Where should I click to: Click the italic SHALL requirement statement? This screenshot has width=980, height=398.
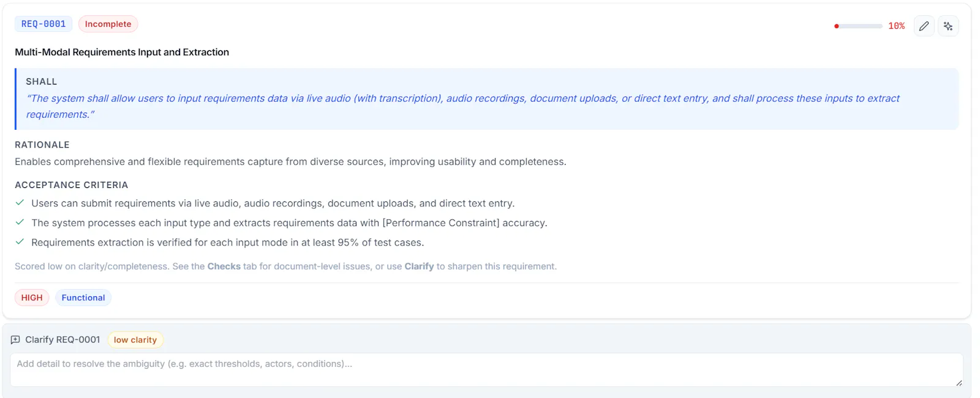pyautogui.click(x=462, y=107)
